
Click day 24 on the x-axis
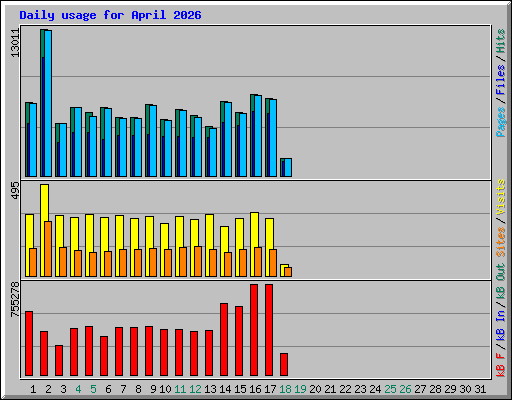click(x=375, y=389)
